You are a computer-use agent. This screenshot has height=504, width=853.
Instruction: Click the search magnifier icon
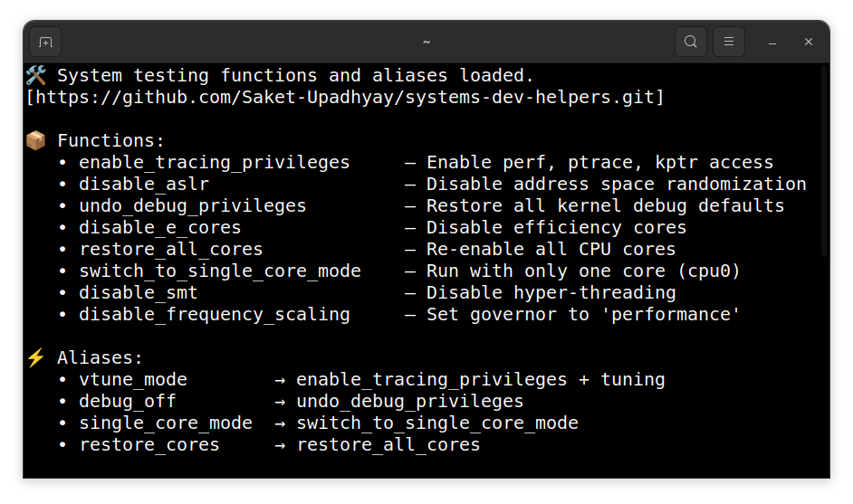pyautogui.click(x=691, y=42)
